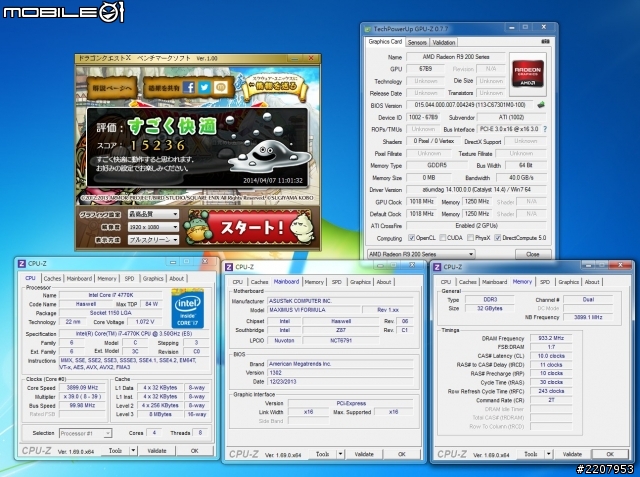This screenshot has width=640, height=477.
Task: Share result via mixi icon
Action: pyautogui.click(x=220, y=87)
